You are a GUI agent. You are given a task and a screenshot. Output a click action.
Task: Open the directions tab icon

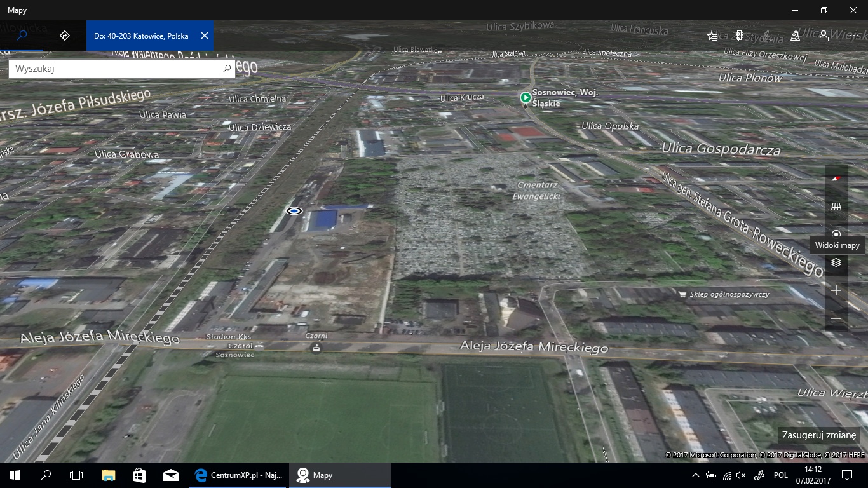[64, 36]
